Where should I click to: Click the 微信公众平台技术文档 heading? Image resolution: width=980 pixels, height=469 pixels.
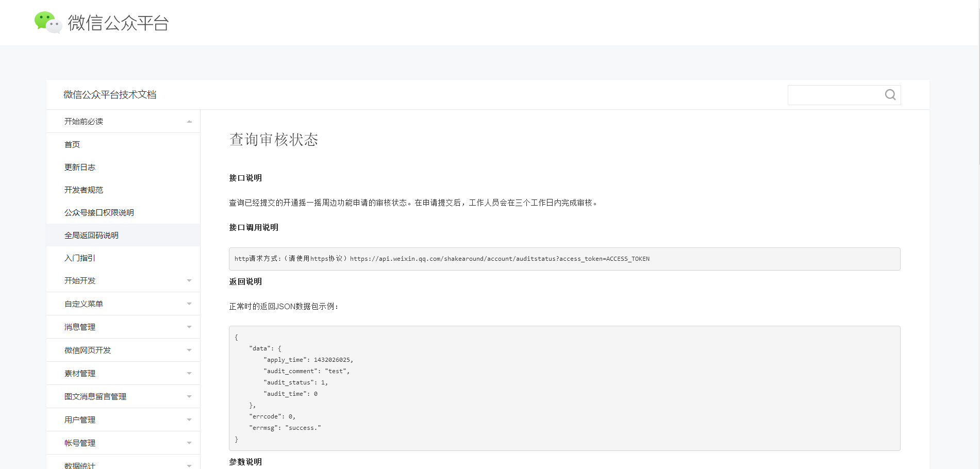coord(110,95)
